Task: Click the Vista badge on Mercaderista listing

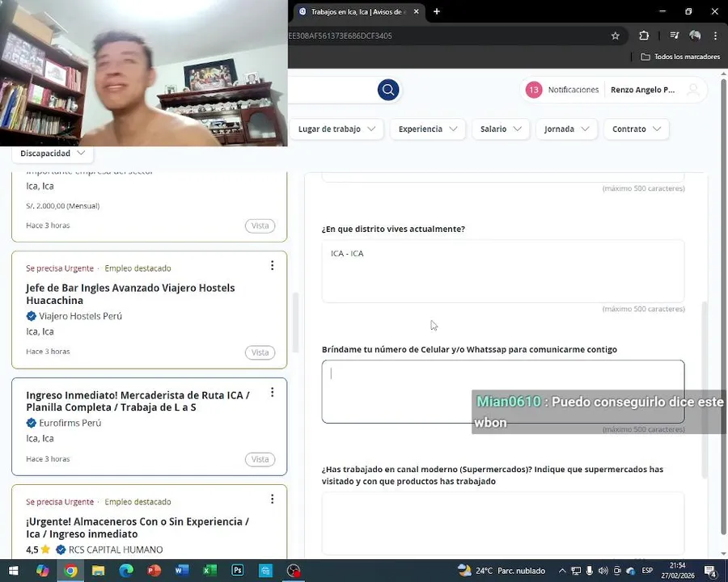Action: pyautogui.click(x=260, y=459)
